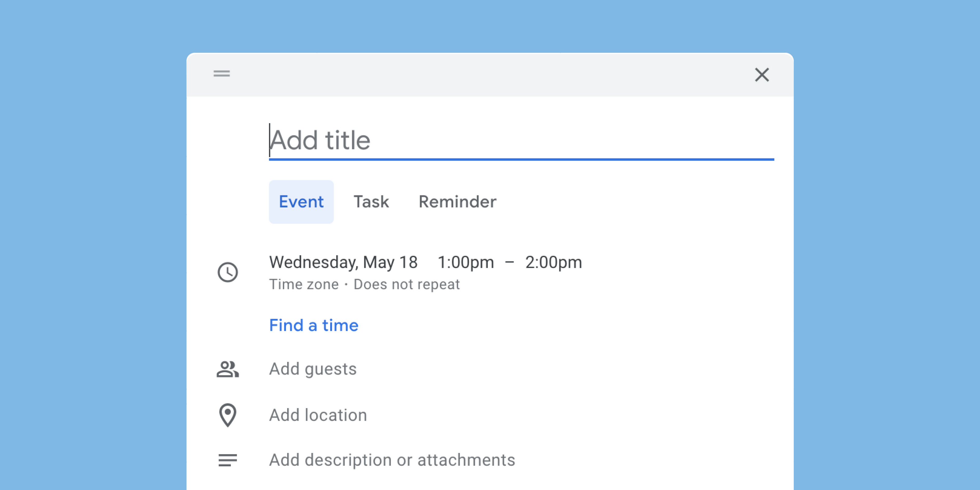Click the clock icon beside the date
This screenshot has height=490, width=980.
tap(227, 272)
